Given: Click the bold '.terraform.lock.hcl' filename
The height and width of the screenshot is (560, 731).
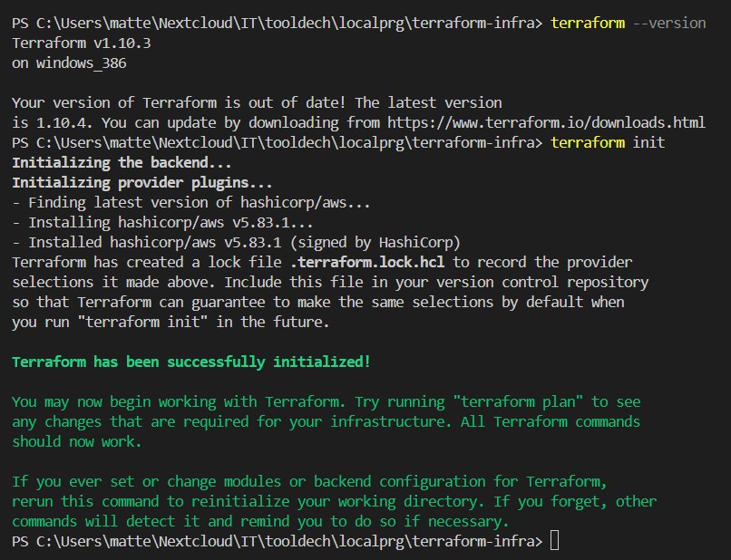Looking at the screenshot, I should (367, 262).
